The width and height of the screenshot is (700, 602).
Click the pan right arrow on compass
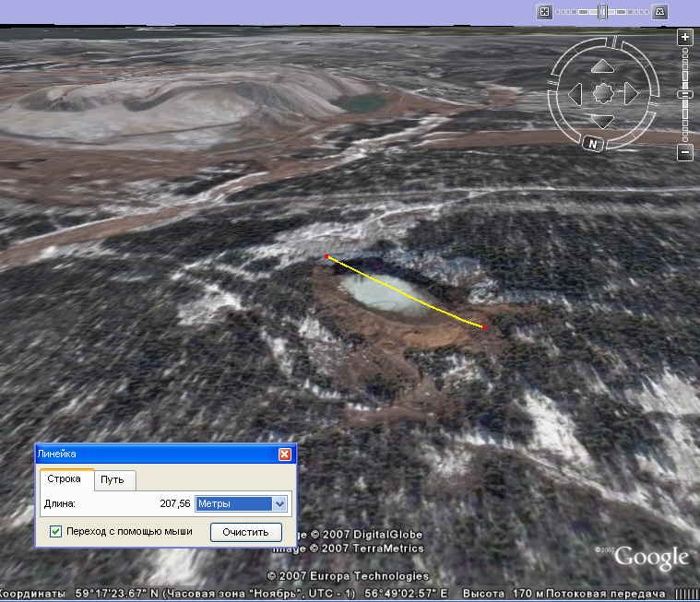[632, 94]
